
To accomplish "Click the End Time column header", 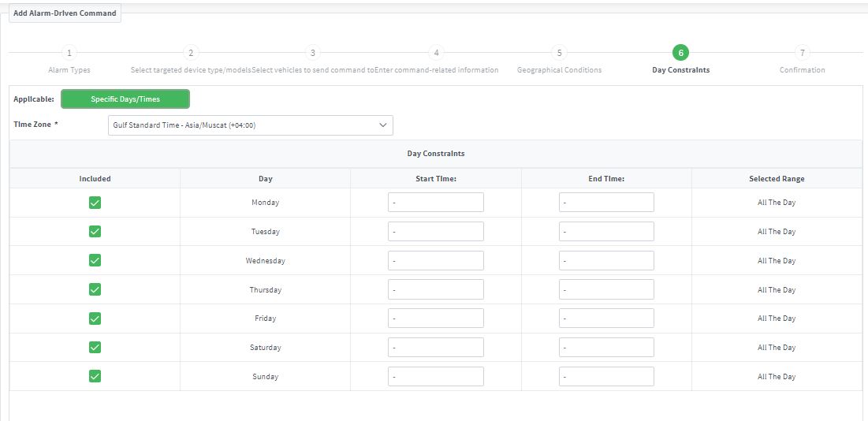I will pos(606,179).
